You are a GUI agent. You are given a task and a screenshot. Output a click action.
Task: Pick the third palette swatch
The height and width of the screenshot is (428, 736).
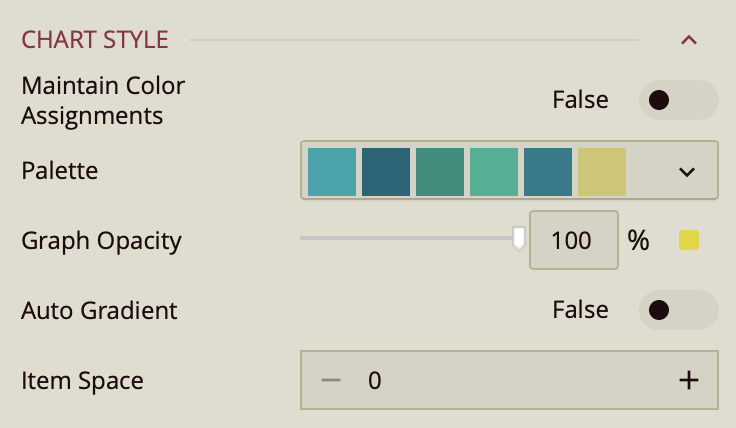440,171
